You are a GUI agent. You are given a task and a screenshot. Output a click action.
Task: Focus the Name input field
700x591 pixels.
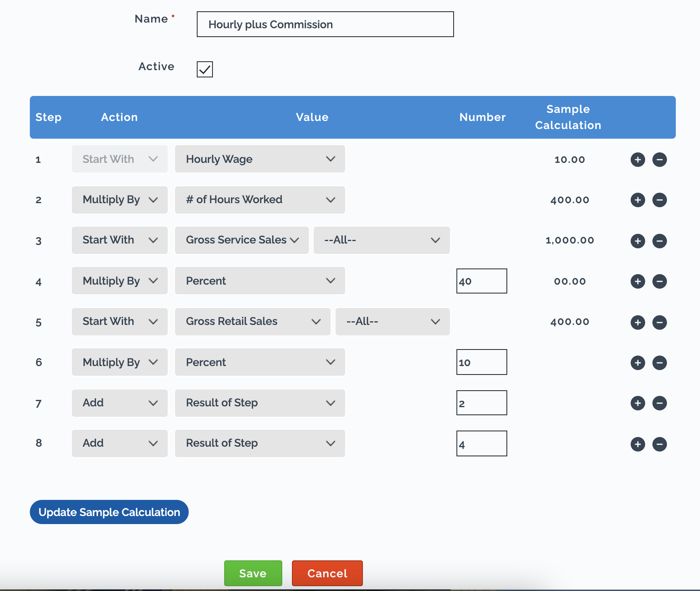click(325, 24)
